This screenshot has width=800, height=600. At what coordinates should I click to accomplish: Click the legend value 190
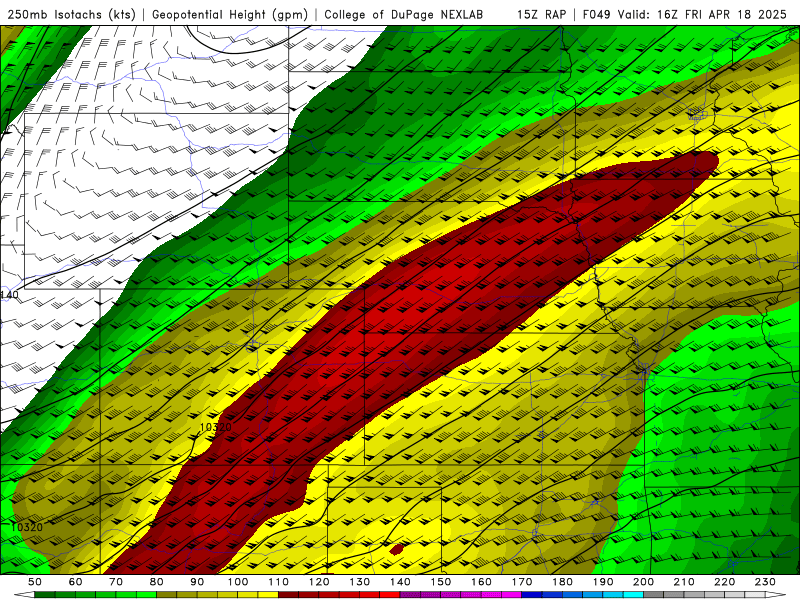click(603, 582)
